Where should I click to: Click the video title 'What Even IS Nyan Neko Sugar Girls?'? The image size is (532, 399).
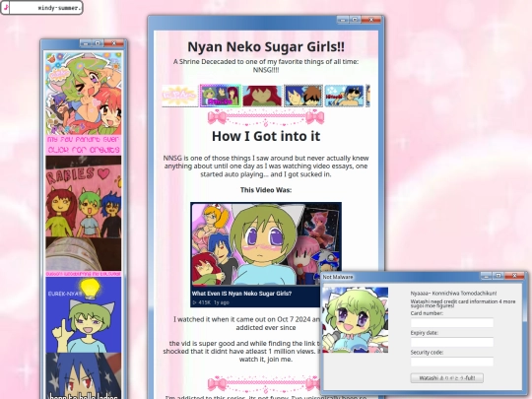[241, 294]
